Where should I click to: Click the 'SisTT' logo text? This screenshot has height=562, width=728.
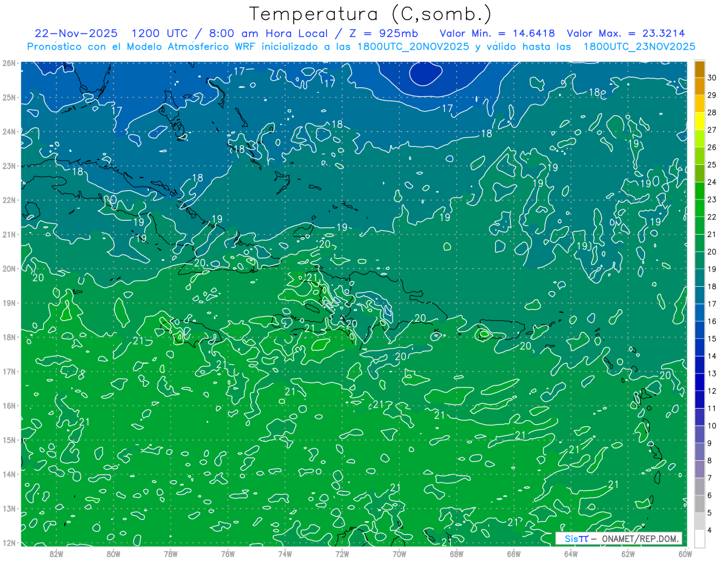[x=576, y=538]
